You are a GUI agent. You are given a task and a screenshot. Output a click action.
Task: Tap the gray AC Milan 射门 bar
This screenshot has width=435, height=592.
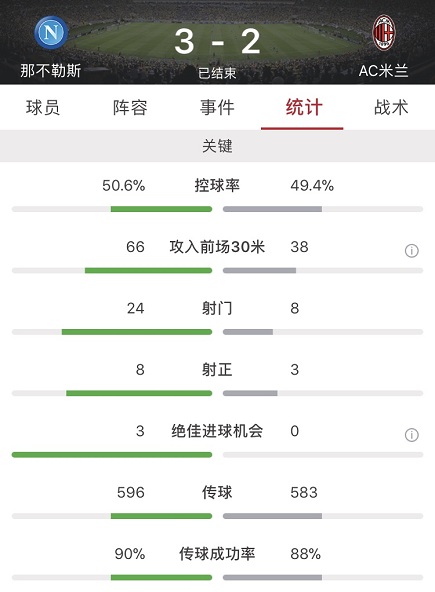coord(248,332)
